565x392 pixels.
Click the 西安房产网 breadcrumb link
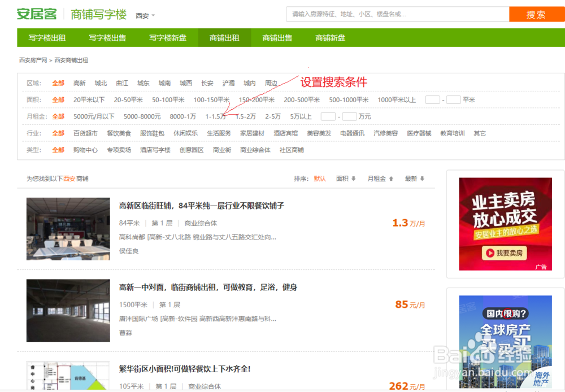(x=33, y=60)
